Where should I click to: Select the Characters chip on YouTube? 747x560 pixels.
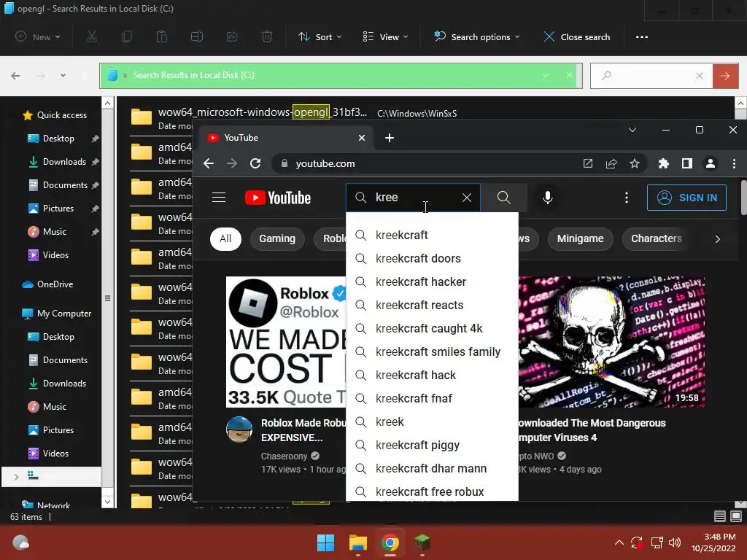(657, 238)
